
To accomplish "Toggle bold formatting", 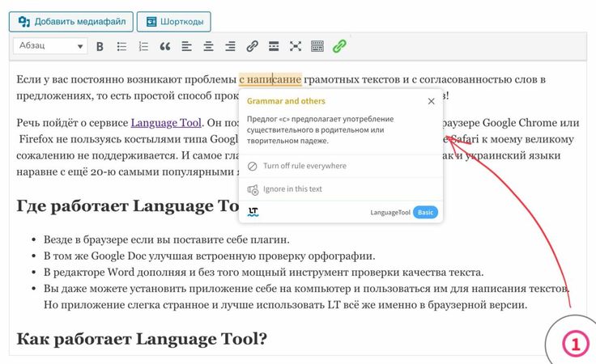I will pos(100,46).
